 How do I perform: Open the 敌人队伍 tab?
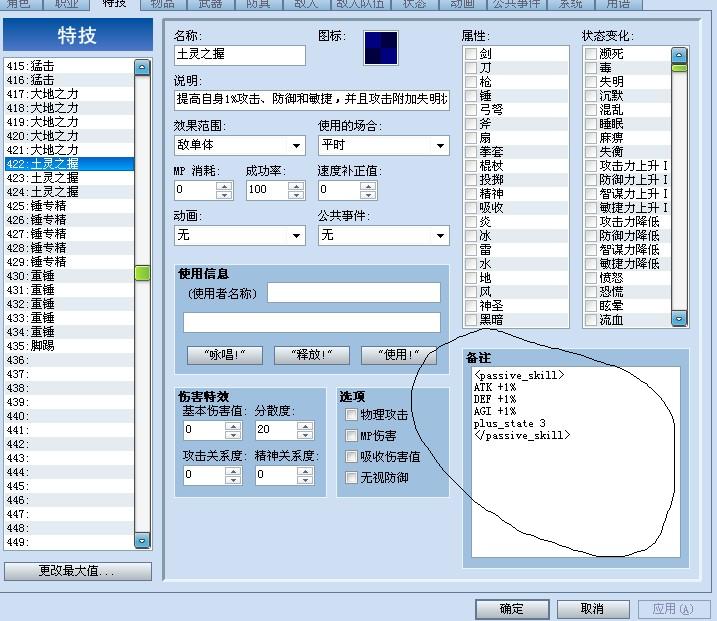tap(360, 4)
